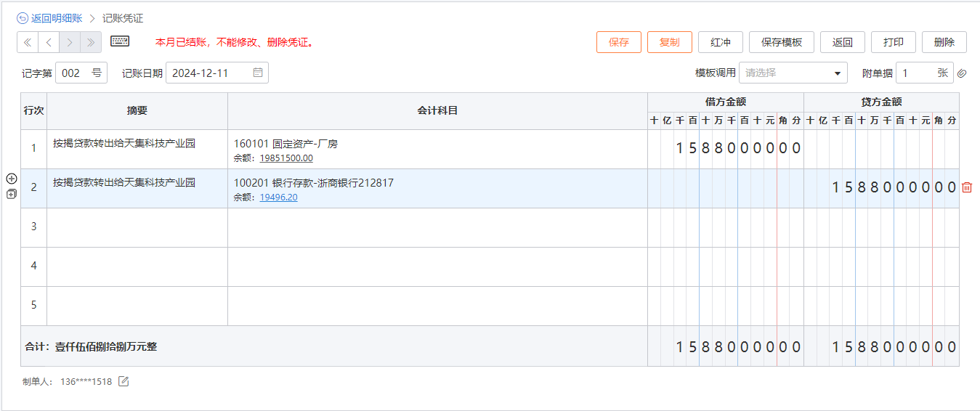Image resolution: width=980 pixels, height=411 pixels.
Task: Open balance link 19496.20
Action: coord(278,198)
